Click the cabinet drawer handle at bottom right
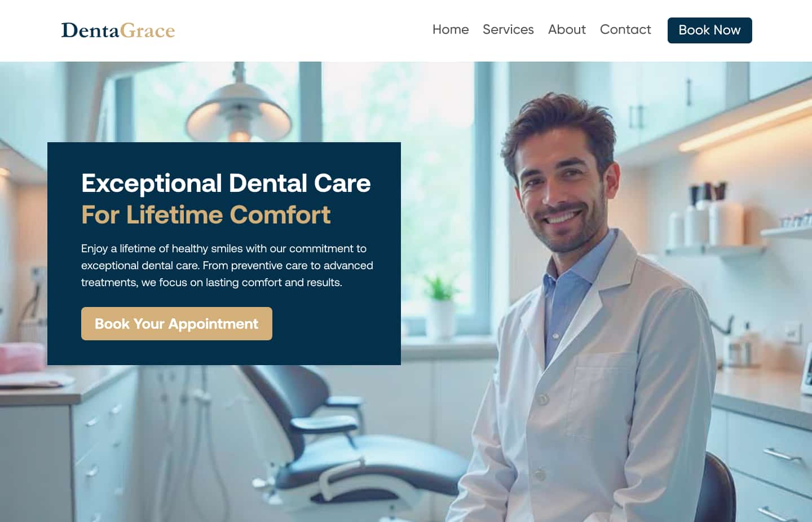Screen dimensions: 812x522 coord(782,455)
